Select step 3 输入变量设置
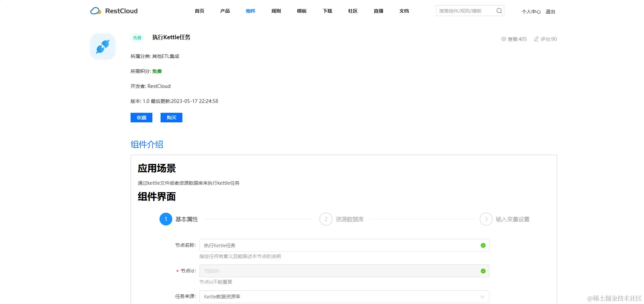 click(505, 219)
